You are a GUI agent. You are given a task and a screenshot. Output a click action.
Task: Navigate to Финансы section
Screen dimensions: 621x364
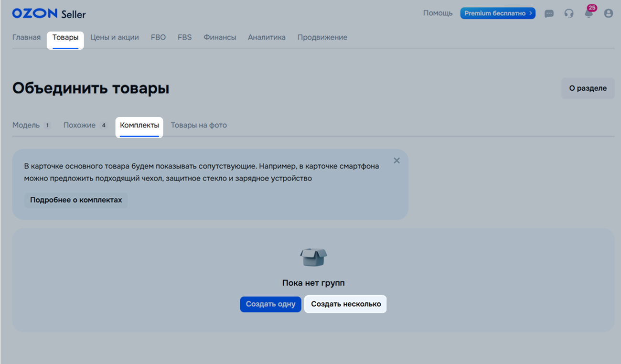click(x=220, y=37)
